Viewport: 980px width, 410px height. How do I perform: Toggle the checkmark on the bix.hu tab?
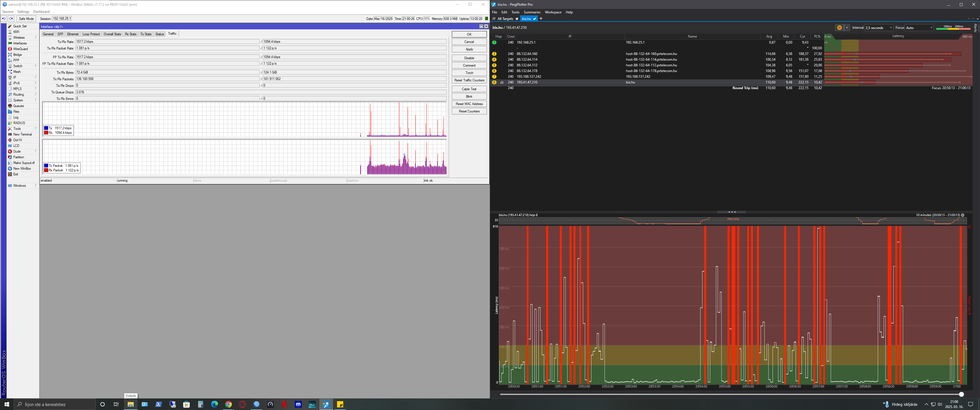(534, 19)
